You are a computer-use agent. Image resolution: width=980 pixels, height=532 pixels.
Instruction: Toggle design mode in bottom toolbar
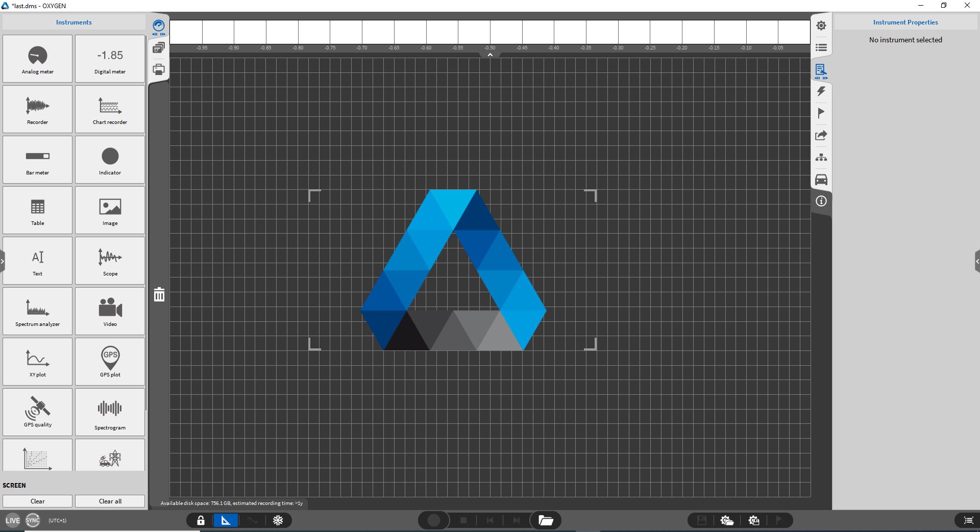[226, 520]
